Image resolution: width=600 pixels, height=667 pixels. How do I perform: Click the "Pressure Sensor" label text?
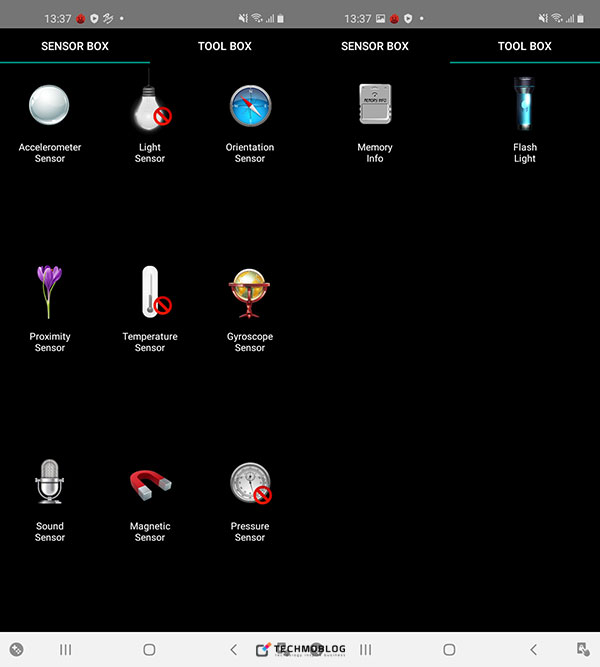point(250,532)
